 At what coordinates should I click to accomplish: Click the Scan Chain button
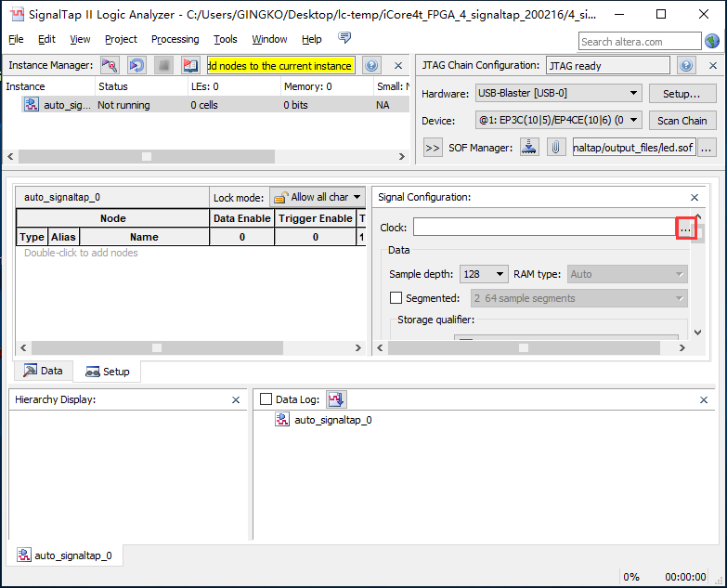point(682,121)
